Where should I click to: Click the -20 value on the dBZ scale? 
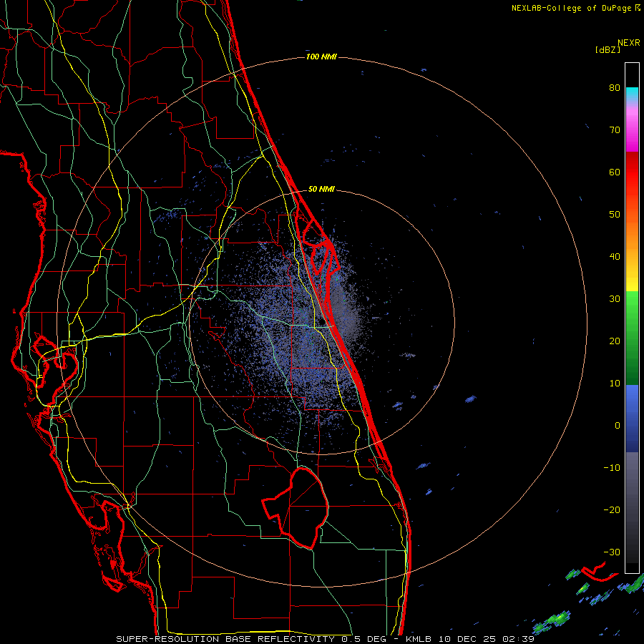[x=612, y=510]
